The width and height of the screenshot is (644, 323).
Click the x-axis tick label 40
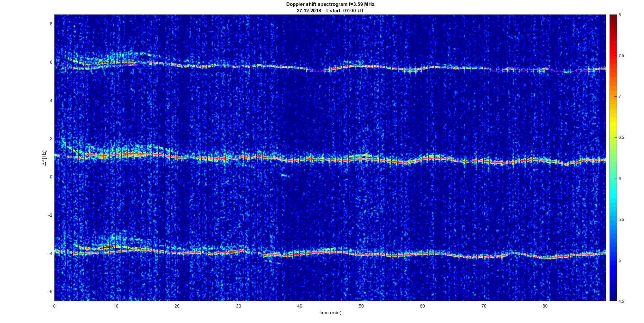click(300, 306)
